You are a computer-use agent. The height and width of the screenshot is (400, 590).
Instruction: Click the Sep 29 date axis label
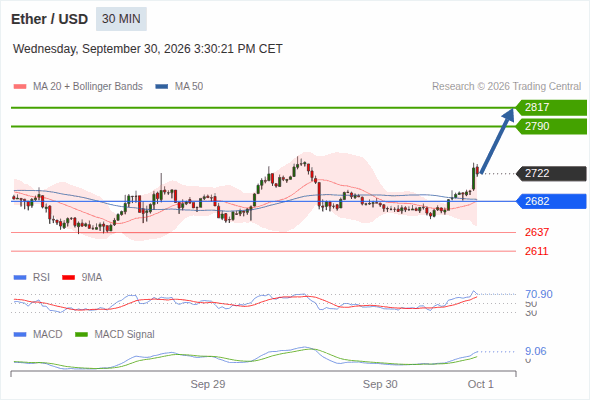[x=208, y=384]
